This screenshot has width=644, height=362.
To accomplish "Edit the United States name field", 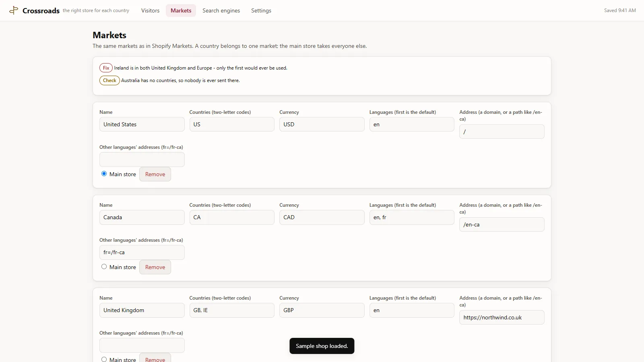I will coord(142,124).
